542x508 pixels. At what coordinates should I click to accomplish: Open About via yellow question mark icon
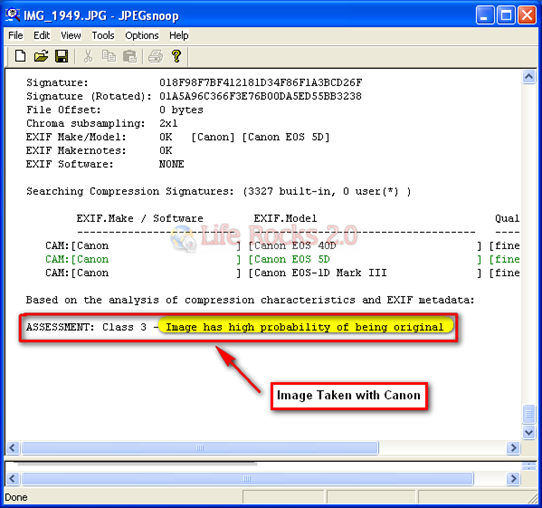[176, 56]
